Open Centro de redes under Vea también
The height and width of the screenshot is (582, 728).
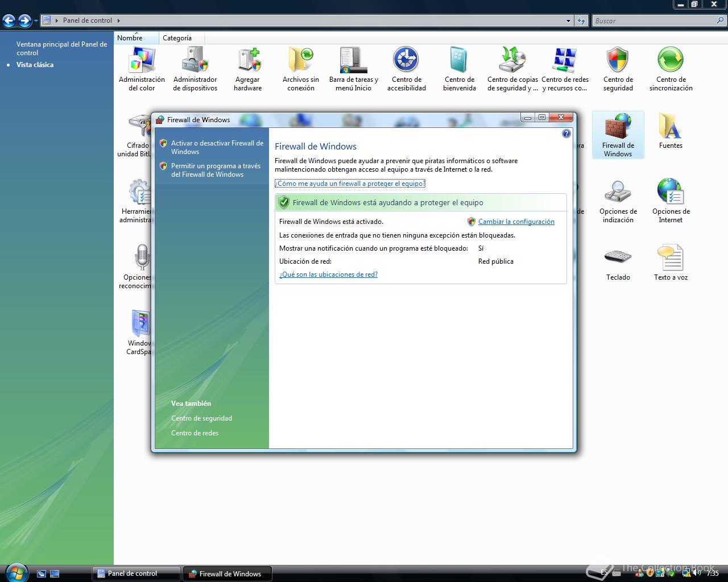(x=195, y=433)
